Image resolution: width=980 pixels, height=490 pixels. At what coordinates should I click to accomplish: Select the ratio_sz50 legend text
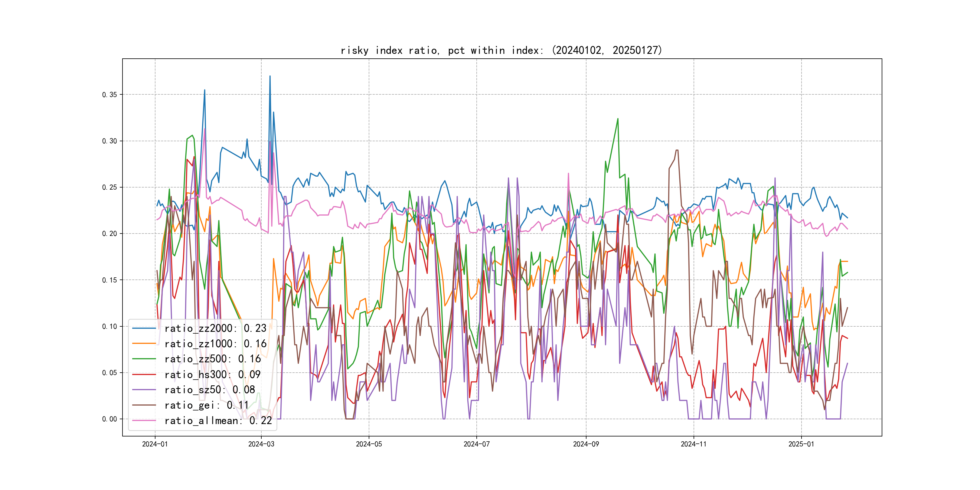click(209, 390)
